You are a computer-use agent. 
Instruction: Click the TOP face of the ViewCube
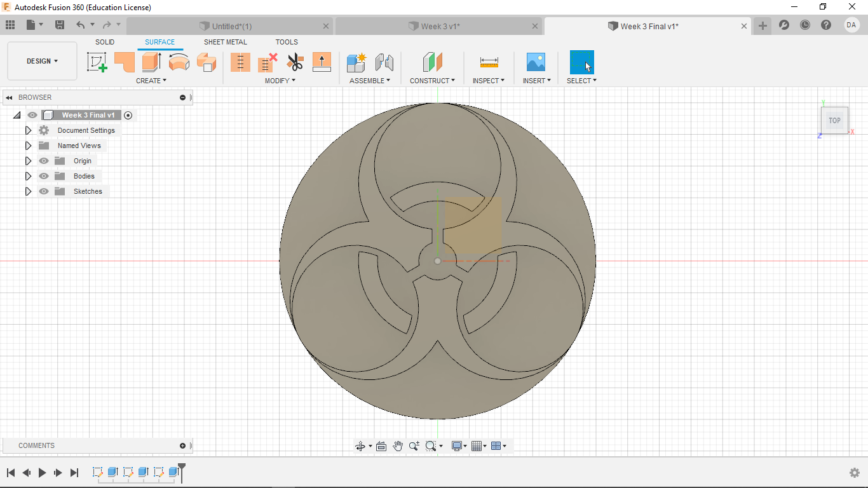pyautogui.click(x=834, y=120)
